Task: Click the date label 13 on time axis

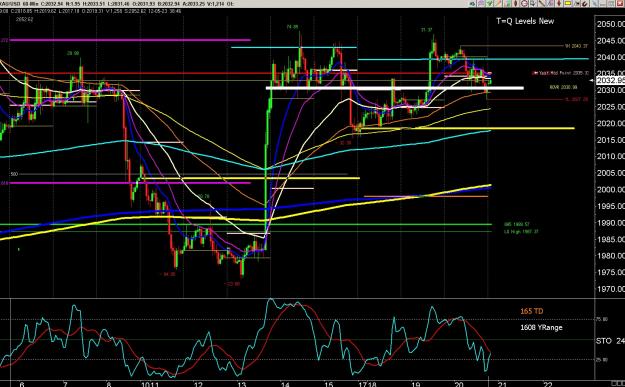Action: point(242,384)
